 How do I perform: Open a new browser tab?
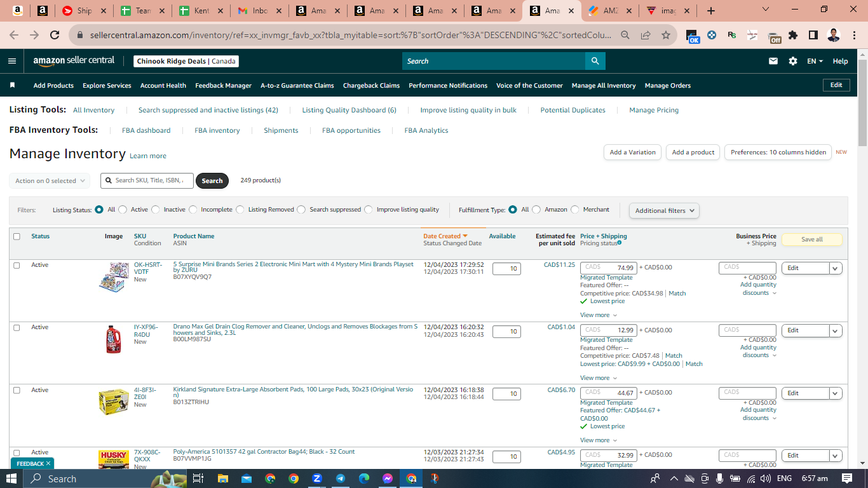coord(710,11)
